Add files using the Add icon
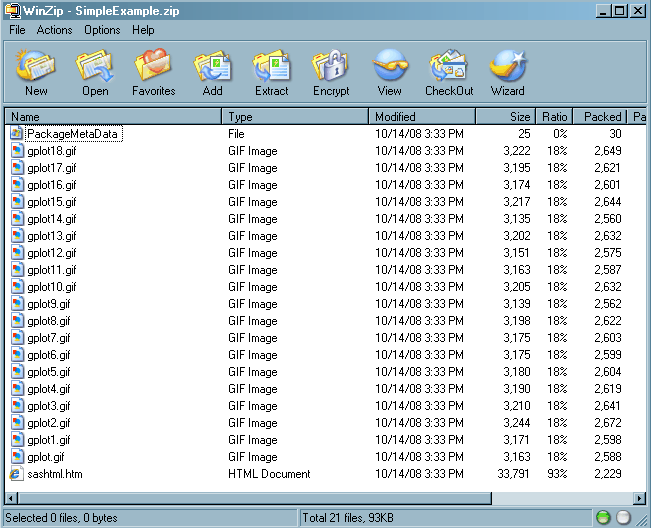This screenshot has height=528, width=651. point(212,65)
